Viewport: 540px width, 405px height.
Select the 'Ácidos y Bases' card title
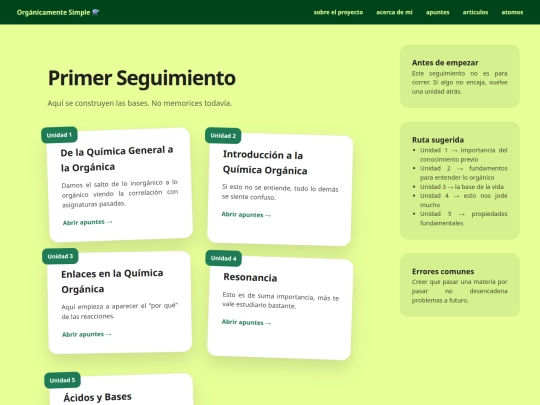(97, 397)
